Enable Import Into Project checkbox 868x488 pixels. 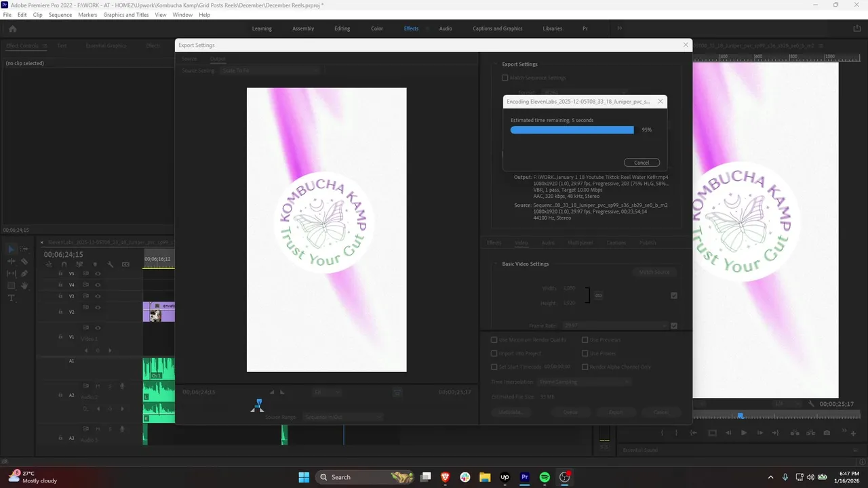[x=494, y=353]
